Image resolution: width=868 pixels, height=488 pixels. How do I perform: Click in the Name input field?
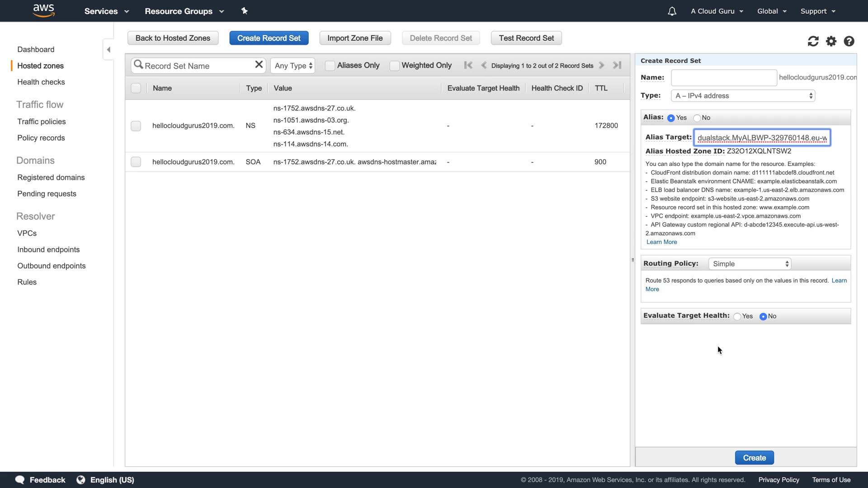tap(723, 78)
